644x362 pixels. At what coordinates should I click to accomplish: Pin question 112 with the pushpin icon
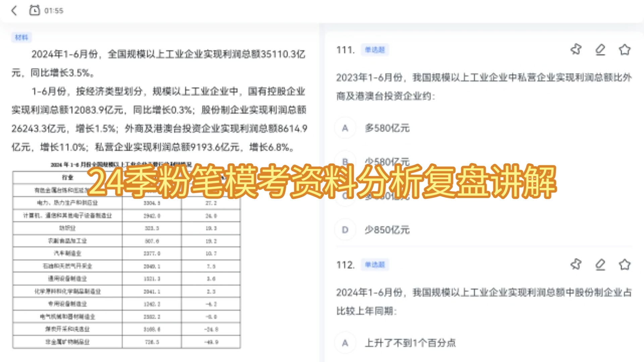pos(576,264)
